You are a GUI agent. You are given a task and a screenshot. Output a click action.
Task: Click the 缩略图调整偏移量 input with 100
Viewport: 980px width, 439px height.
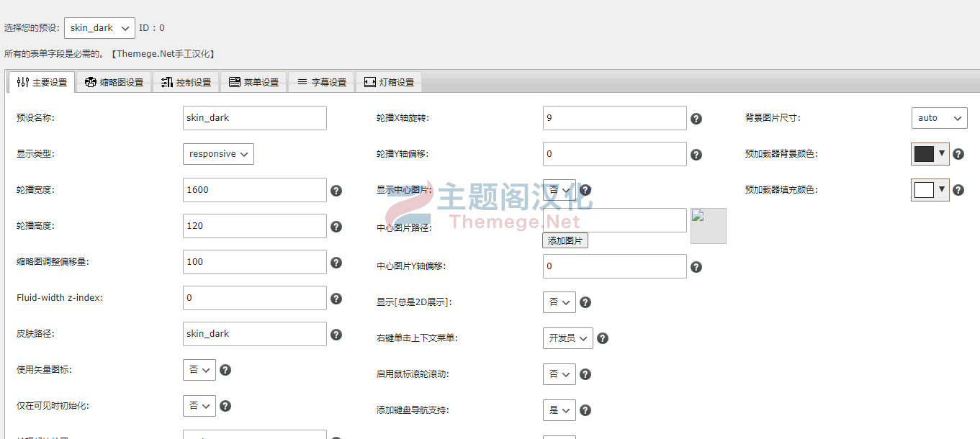(255, 262)
